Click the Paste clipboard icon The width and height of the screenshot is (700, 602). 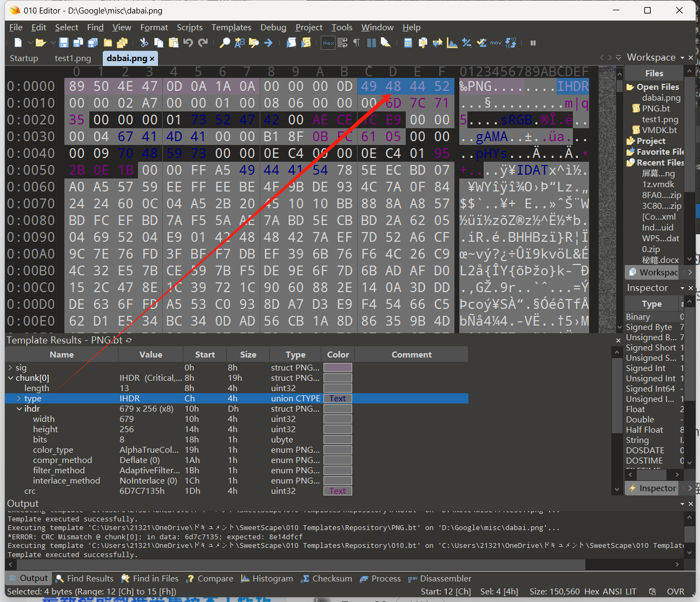173,43
